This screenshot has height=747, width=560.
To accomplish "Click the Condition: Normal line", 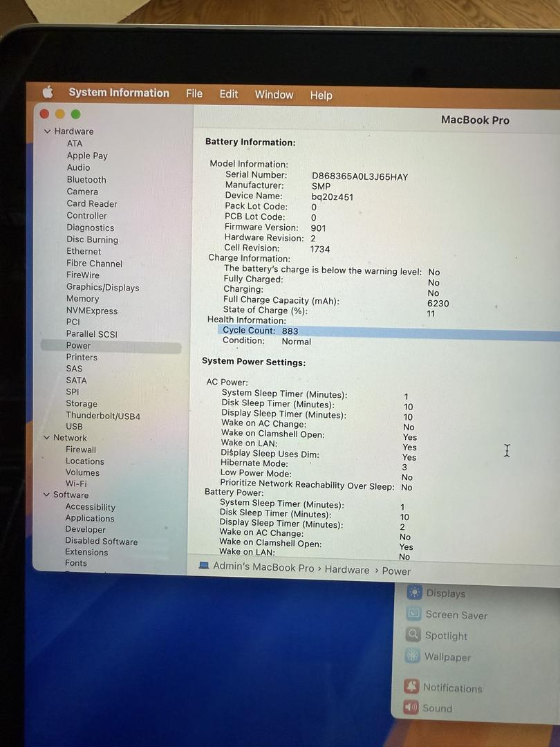I will [x=267, y=340].
